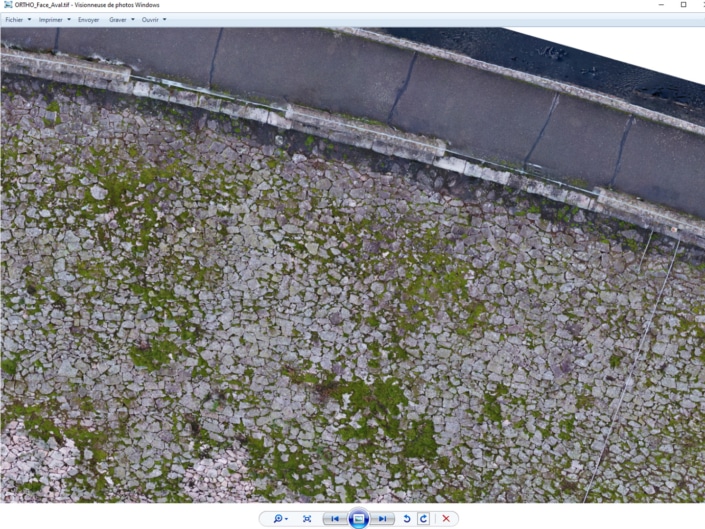Viewport: 705px width, 529px height.
Task: Rotate the image counterclockwise
Action: click(407, 519)
